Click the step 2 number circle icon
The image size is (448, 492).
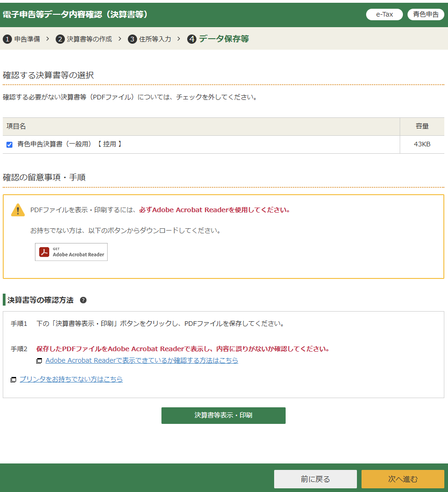[x=60, y=39]
